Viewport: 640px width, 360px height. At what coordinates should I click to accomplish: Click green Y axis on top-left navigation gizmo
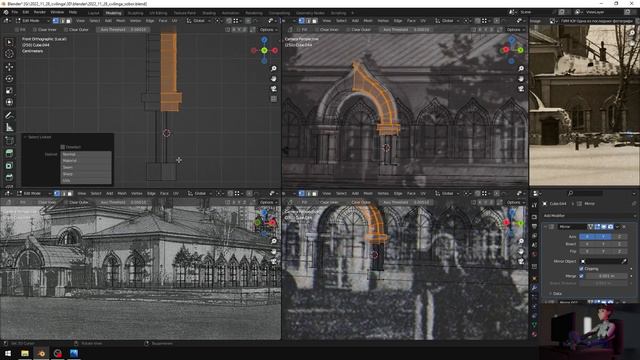(264, 50)
